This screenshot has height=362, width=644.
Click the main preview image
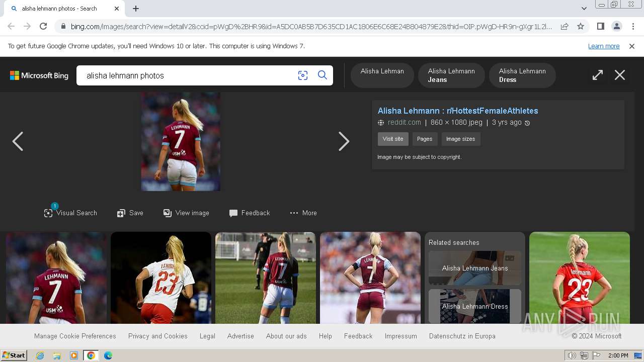point(181,141)
